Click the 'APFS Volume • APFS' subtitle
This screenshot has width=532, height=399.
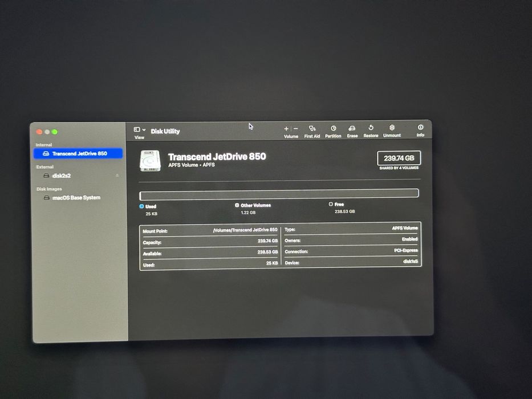pos(192,165)
